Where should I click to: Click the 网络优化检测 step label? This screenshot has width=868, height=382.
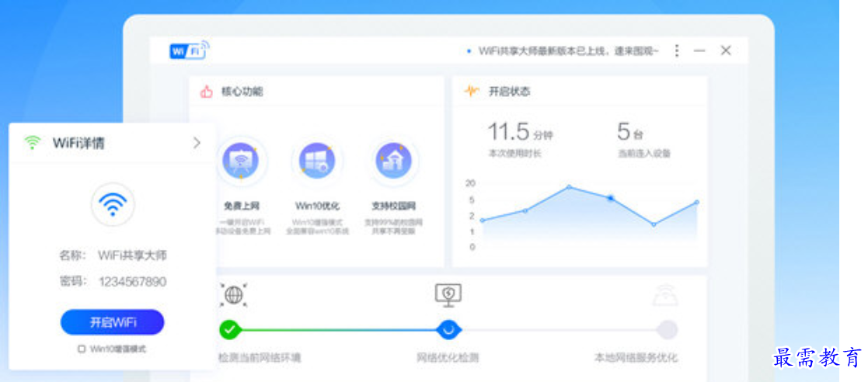click(x=448, y=358)
